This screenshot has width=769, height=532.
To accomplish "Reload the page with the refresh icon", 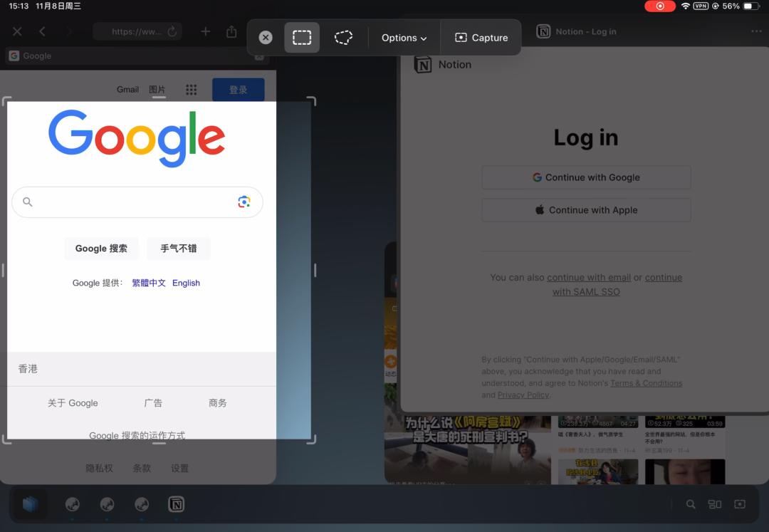I will [x=172, y=32].
